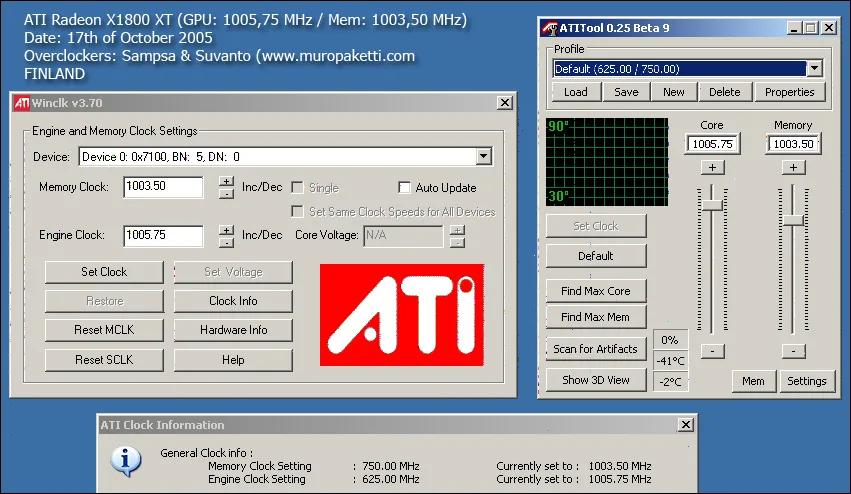Open Help in Winclk

tap(233, 360)
